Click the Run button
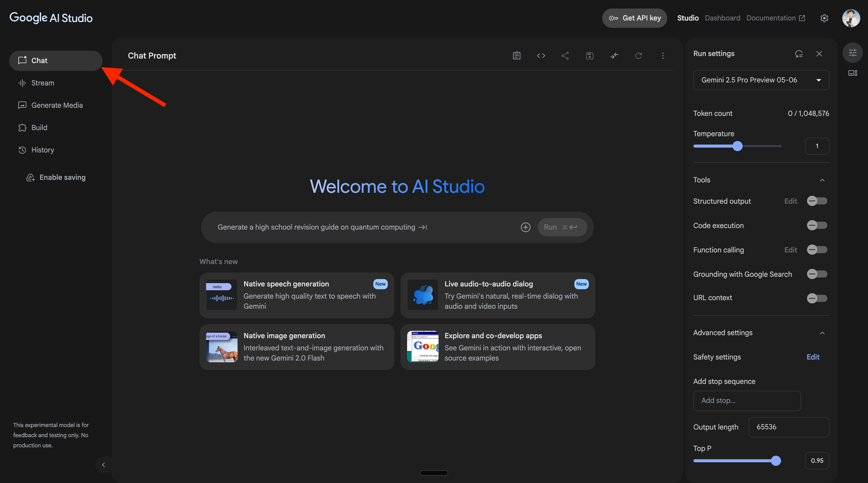The width and height of the screenshot is (868, 483). click(562, 227)
